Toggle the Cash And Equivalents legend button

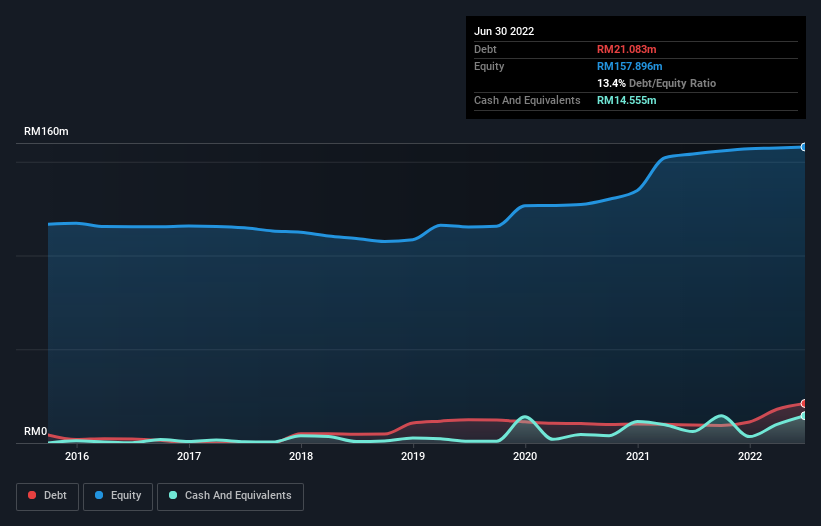[x=230, y=496]
